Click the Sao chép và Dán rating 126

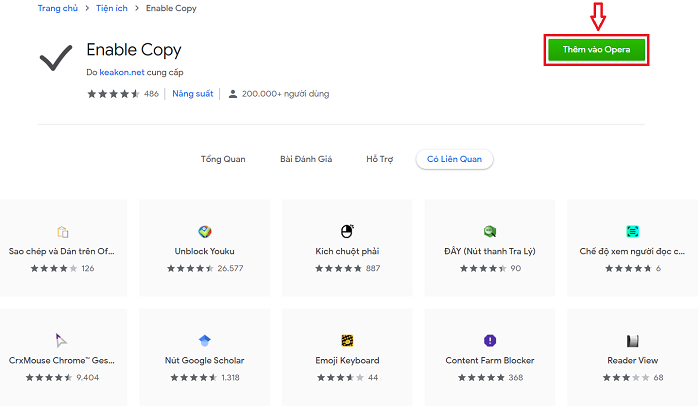tap(88, 268)
